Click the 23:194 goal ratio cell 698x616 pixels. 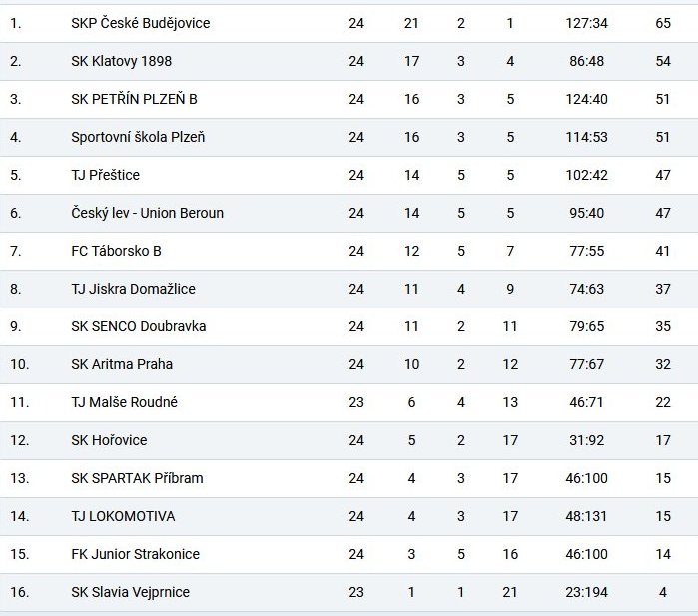(586, 592)
